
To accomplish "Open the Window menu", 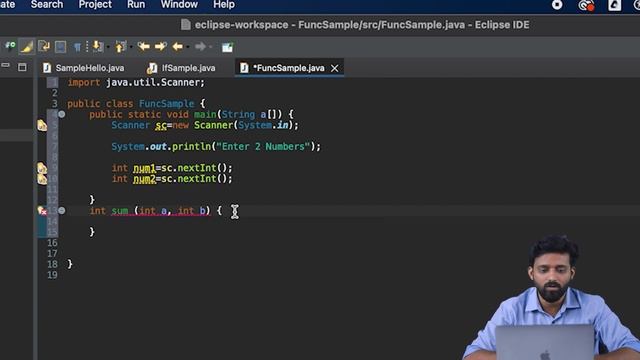I will point(179,5).
